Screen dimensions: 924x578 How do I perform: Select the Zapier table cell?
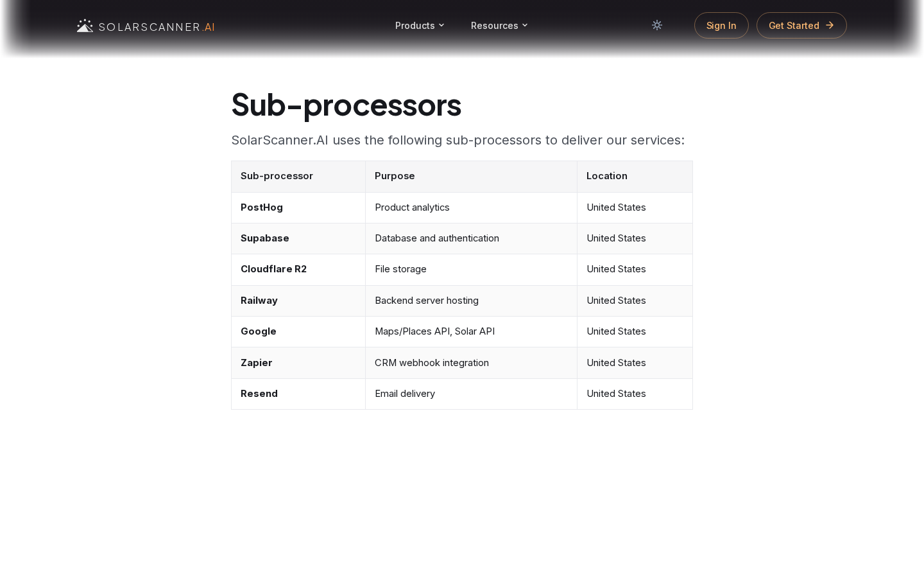[298, 363]
